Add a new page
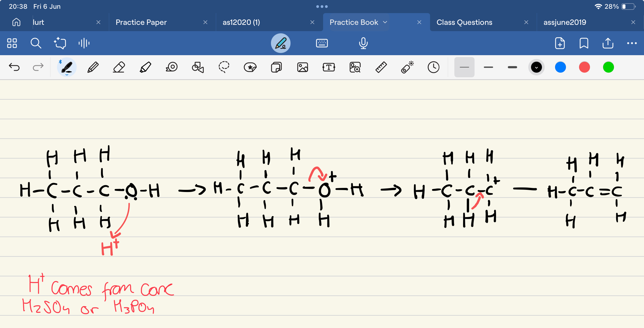Viewport: 644px width, 328px height. coord(560,43)
